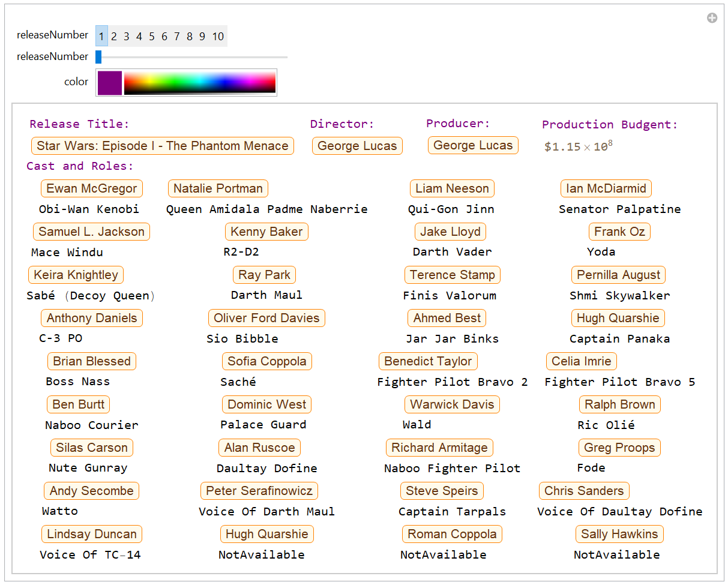
Task: Pick a hue on the rainbow color bar
Action: click(200, 83)
